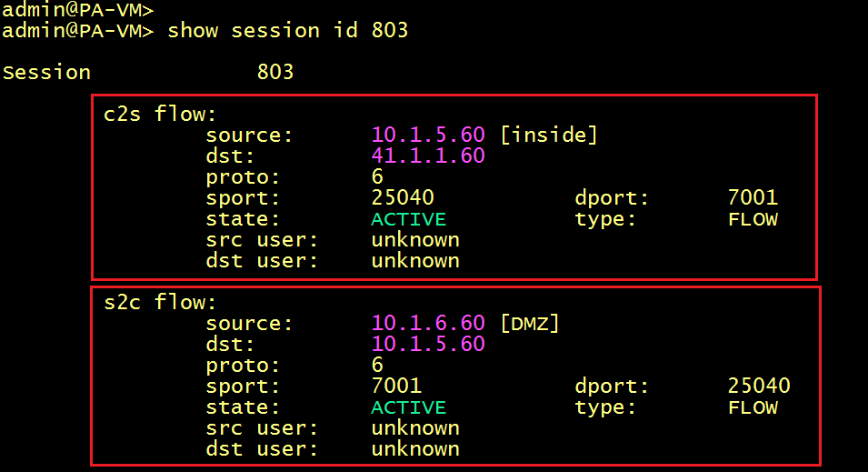Select the ACTIVE state in the s2c flow
Screen dimensions: 868x472
409,407
